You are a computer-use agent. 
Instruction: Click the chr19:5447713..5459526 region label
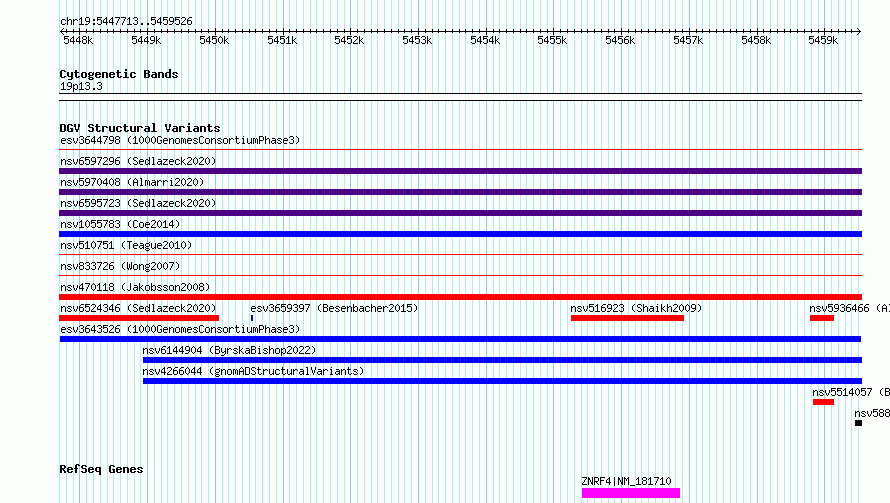(126, 21)
